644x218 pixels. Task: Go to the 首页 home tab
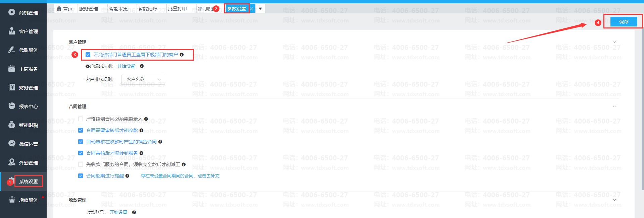(x=64, y=9)
